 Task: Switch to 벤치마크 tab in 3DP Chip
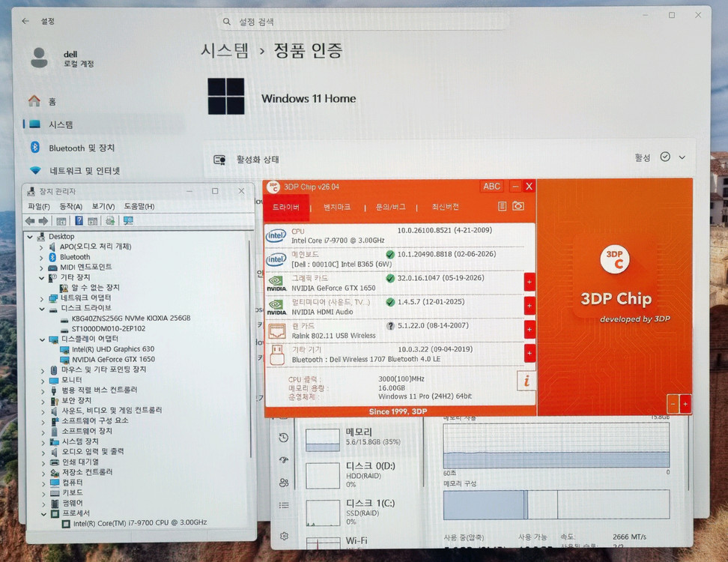click(337, 207)
